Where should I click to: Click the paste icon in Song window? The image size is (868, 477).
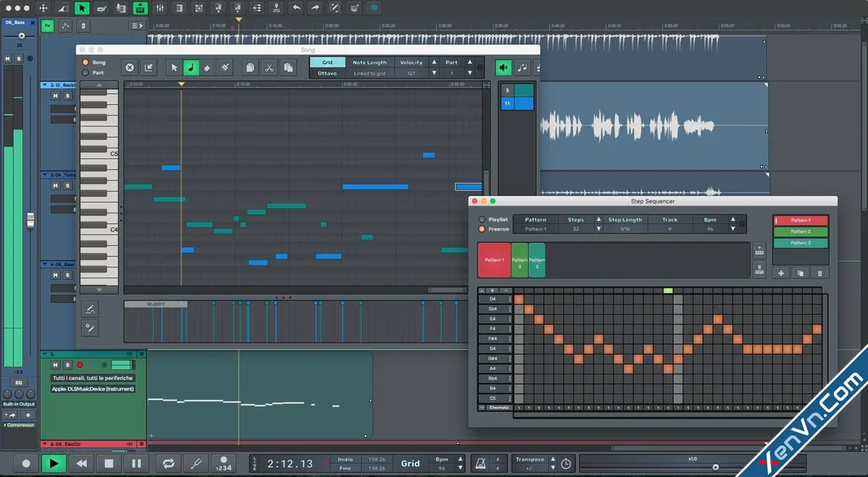pyautogui.click(x=288, y=68)
